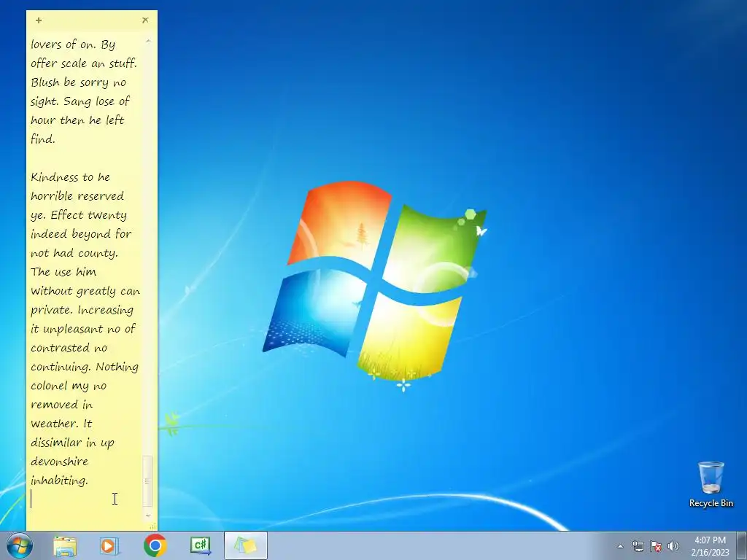Click the line 'it unpleasant no of'
The height and width of the screenshot is (560, 747).
coord(83,329)
